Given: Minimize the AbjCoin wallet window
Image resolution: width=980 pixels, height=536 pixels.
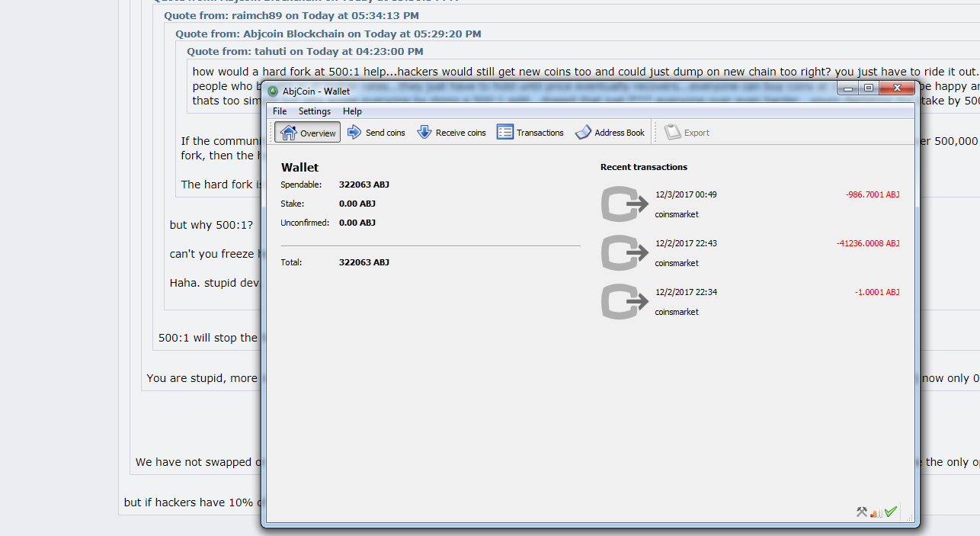Looking at the screenshot, I should pyautogui.click(x=848, y=88).
